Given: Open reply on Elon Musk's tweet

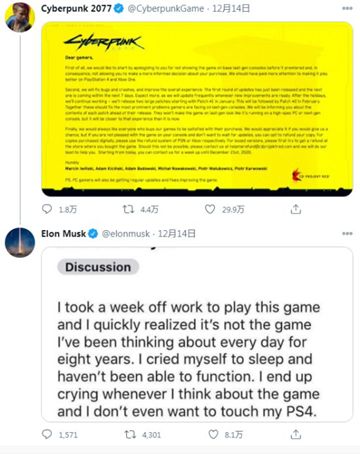Looking at the screenshot, I should pos(47,434).
